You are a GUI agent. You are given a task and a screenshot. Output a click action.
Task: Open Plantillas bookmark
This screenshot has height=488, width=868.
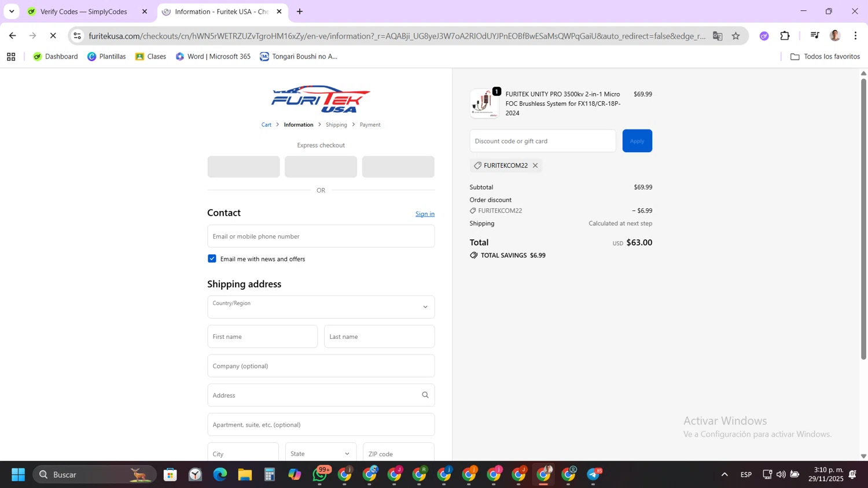pyautogui.click(x=106, y=57)
